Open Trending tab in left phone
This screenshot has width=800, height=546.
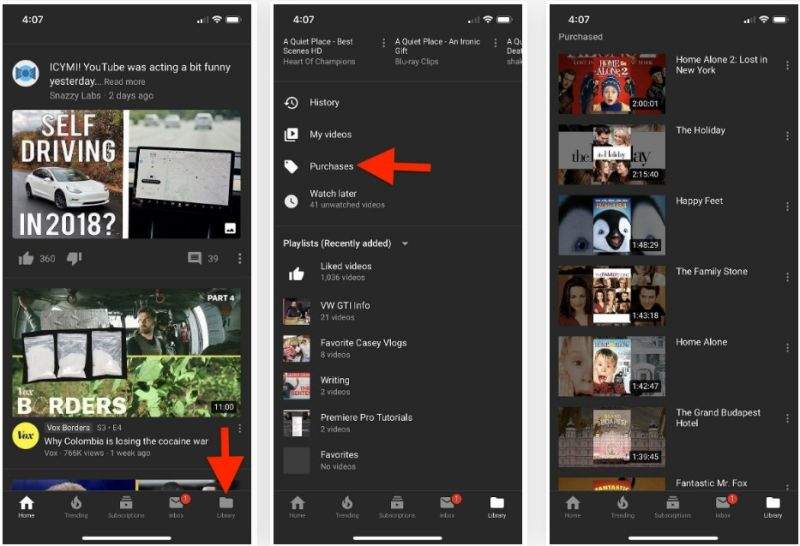[x=76, y=507]
